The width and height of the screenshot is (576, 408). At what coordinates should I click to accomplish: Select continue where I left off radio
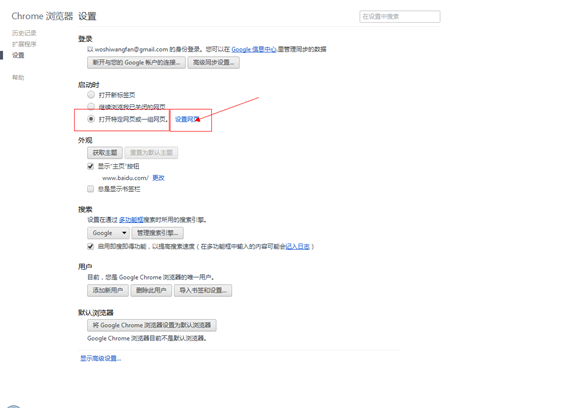pyautogui.click(x=91, y=106)
